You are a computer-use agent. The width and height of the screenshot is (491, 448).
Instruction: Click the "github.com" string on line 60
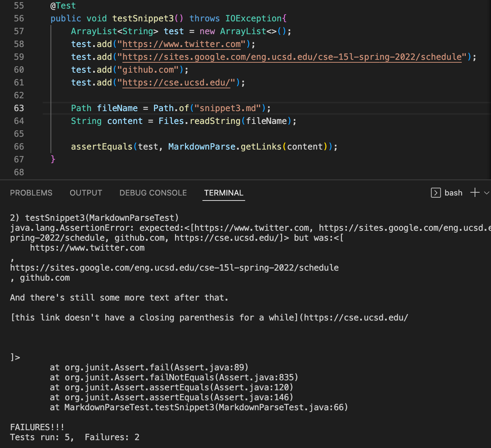click(151, 70)
